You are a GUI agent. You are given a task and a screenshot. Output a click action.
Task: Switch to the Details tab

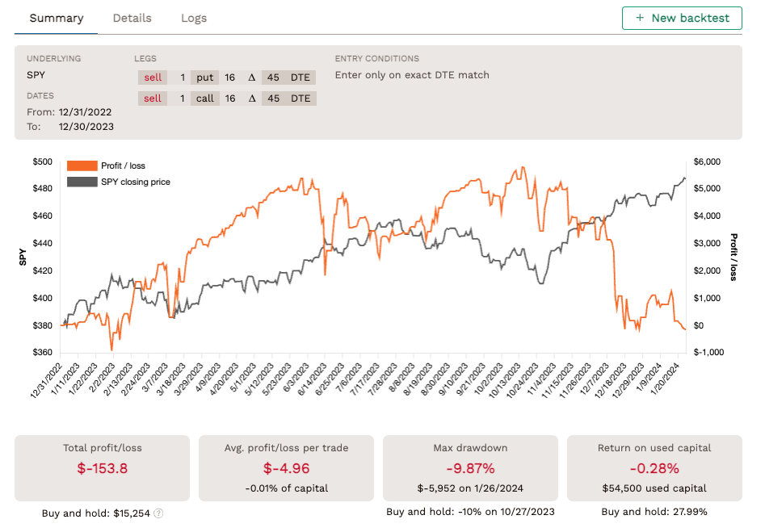[x=132, y=18]
